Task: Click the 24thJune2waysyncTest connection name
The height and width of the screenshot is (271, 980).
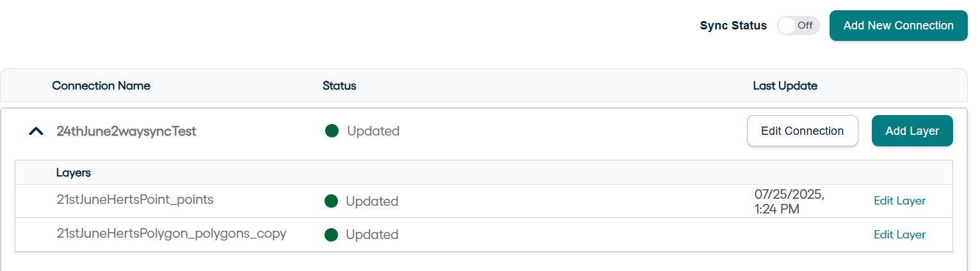Action: tap(126, 131)
